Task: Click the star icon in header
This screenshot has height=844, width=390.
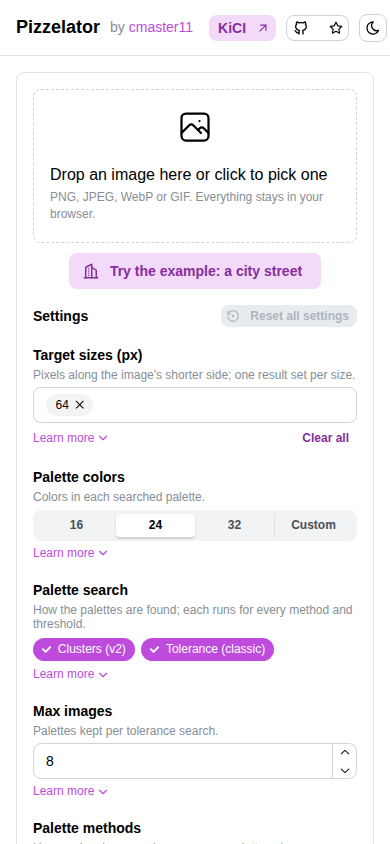Action: click(336, 28)
